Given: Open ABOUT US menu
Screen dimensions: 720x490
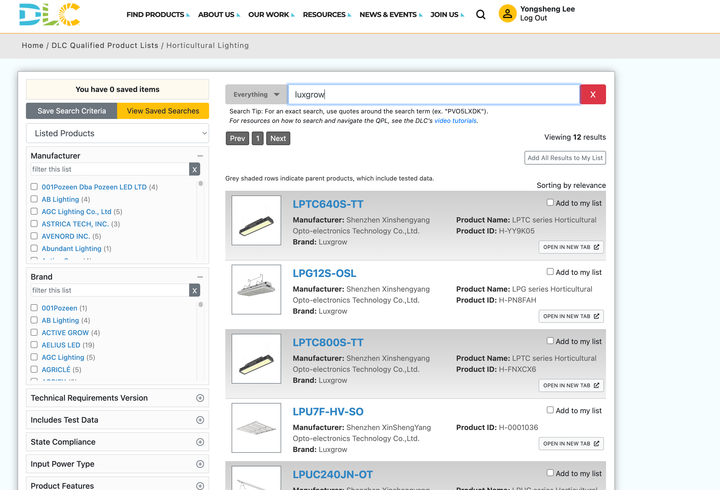Looking at the screenshot, I should pyautogui.click(x=219, y=15).
